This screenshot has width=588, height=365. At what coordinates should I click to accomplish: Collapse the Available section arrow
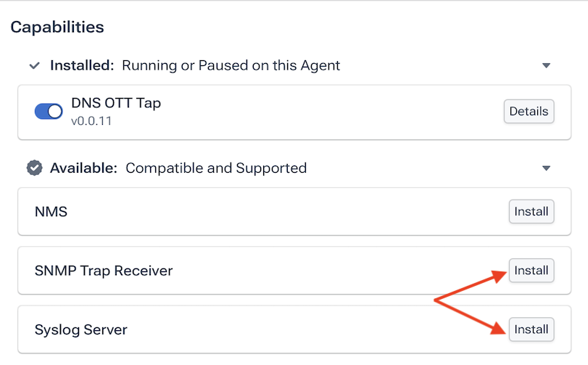point(547,168)
